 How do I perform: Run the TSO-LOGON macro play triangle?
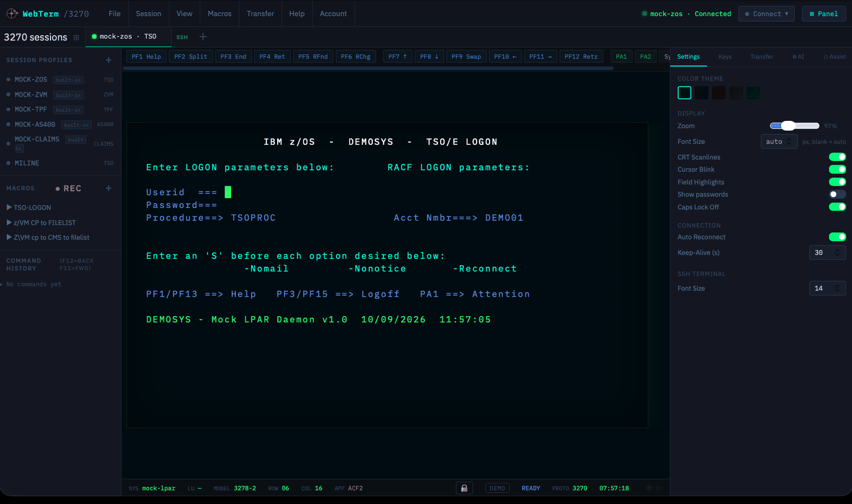tap(9, 207)
